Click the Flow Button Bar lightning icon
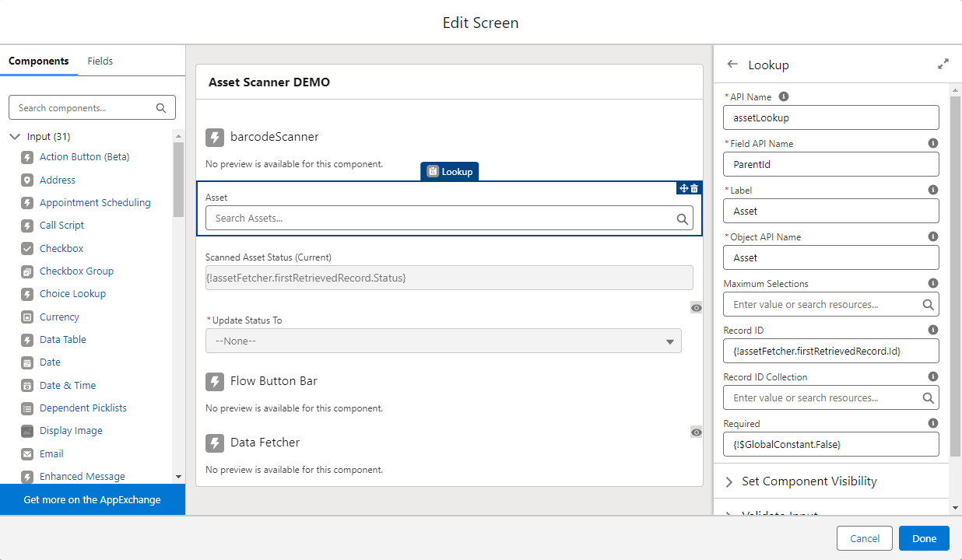This screenshot has width=962, height=560. click(x=215, y=382)
